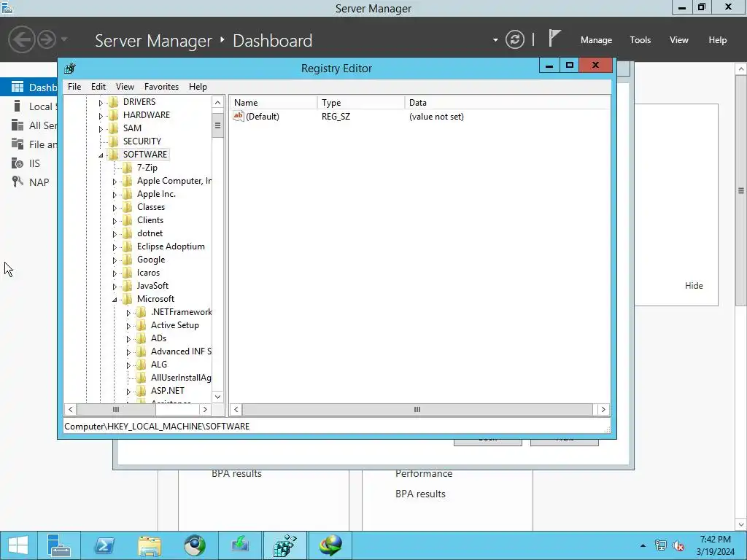Select the Clients registry key
Image resolution: width=747 pixels, height=560 pixels.
150,220
